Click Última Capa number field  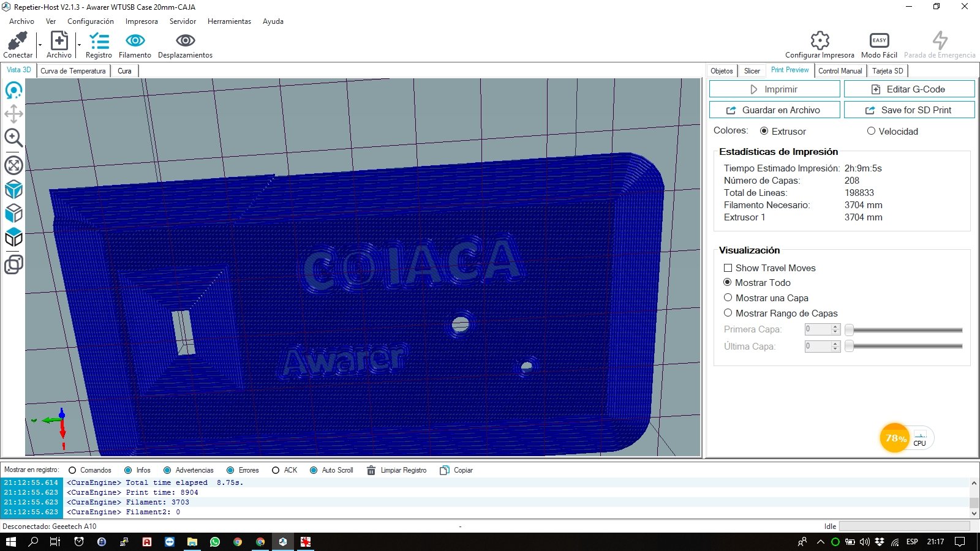(818, 347)
